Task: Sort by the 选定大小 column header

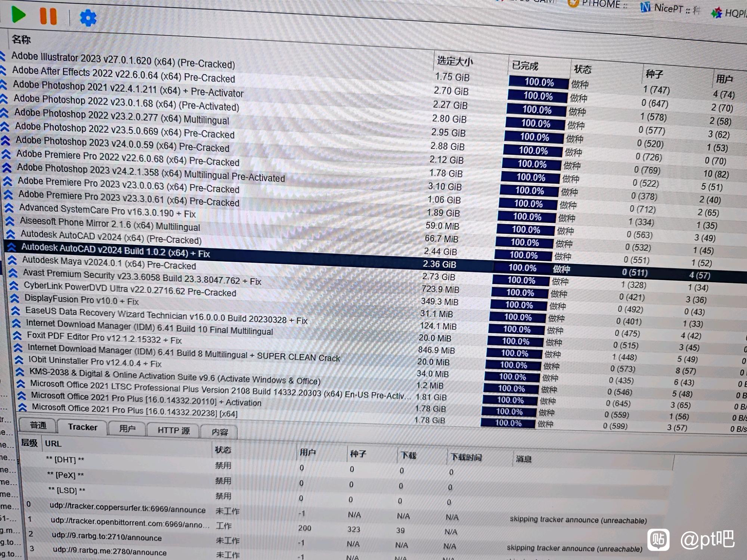Action: (x=455, y=61)
